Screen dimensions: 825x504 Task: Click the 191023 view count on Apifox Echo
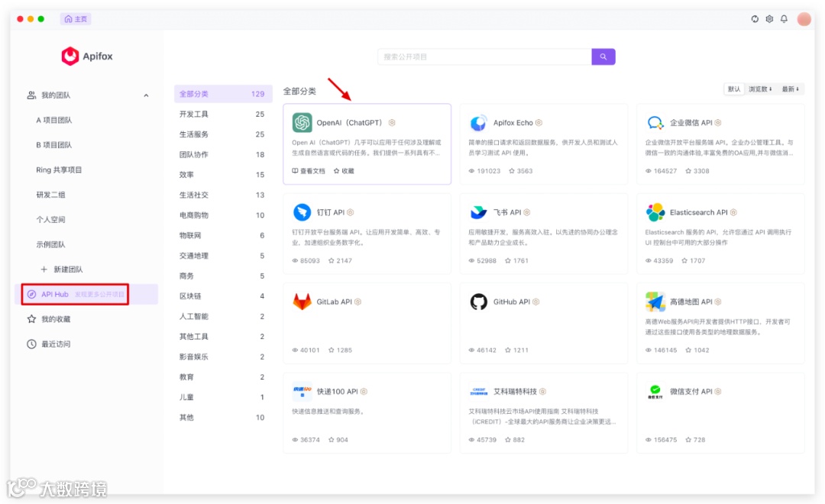coord(484,171)
